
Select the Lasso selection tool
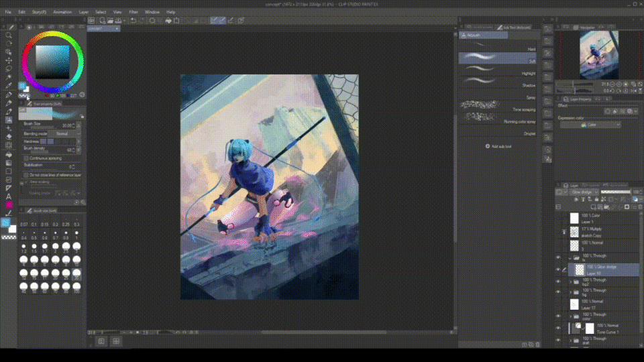9,69
